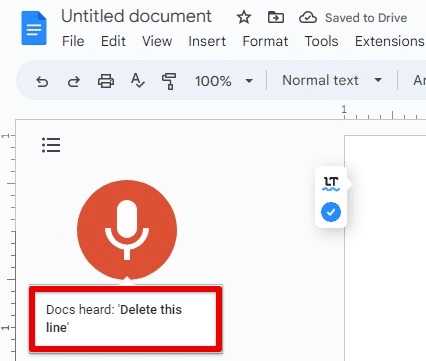The image size is (426, 361).
Task: Redo the last action
Action: pos(74,81)
